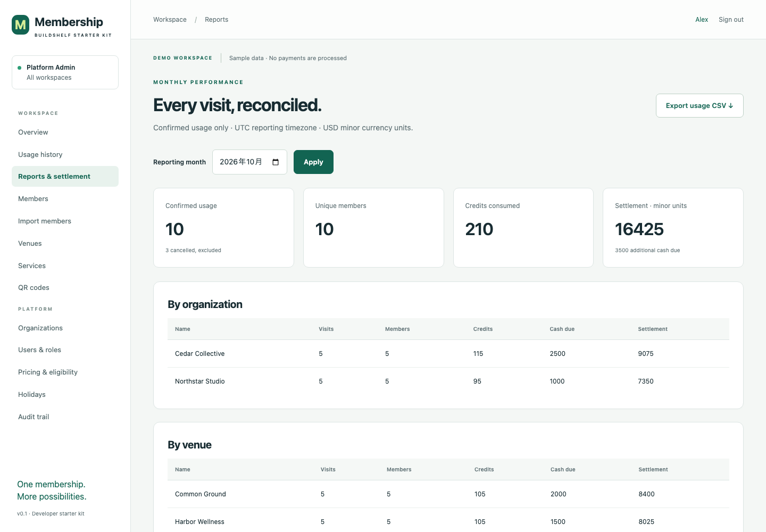This screenshot has width=766, height=532.
Task: Open the Platform Admin workspace switcher
Action: [x=65, y=72]
